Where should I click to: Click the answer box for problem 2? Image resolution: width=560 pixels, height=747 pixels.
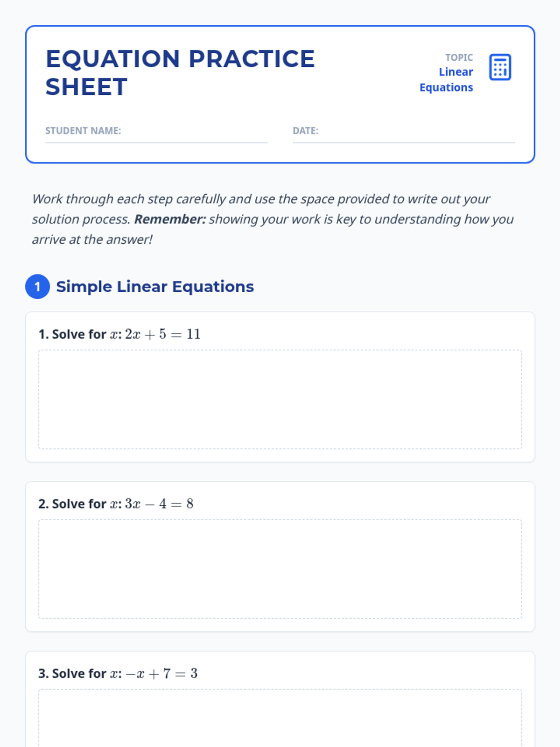[x=280, y=569]
